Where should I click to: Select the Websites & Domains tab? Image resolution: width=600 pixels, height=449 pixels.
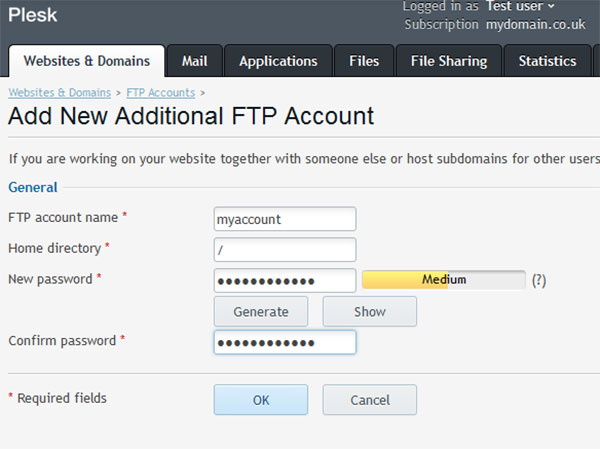pyautogui.click(x=87, y=61)
